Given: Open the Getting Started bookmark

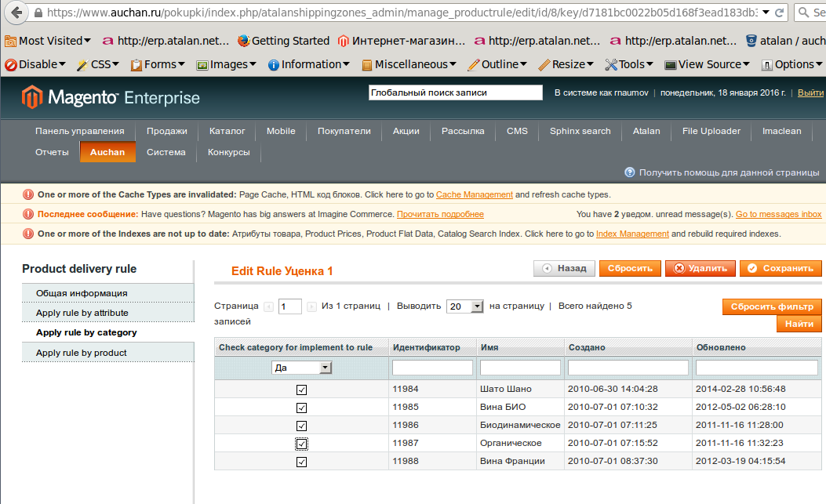Looking at the screenshot, I should (x=283, y=41).
